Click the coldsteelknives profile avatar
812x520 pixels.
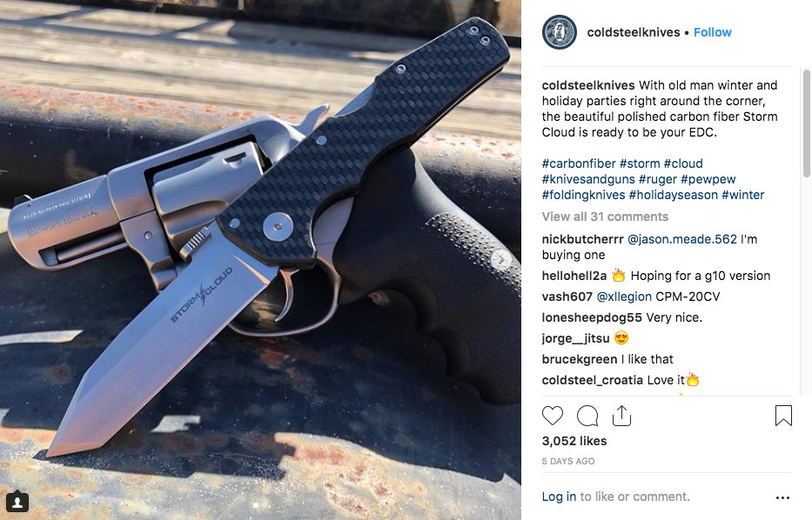click(x=560, y=32)
